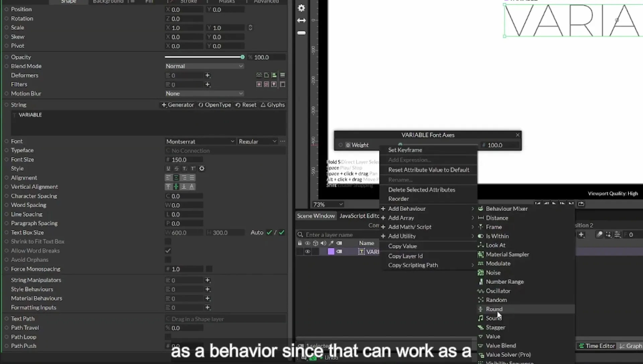Screen dimensions: 643x364
Task: Open font options ellipsis menu
Action: (283, 142)
